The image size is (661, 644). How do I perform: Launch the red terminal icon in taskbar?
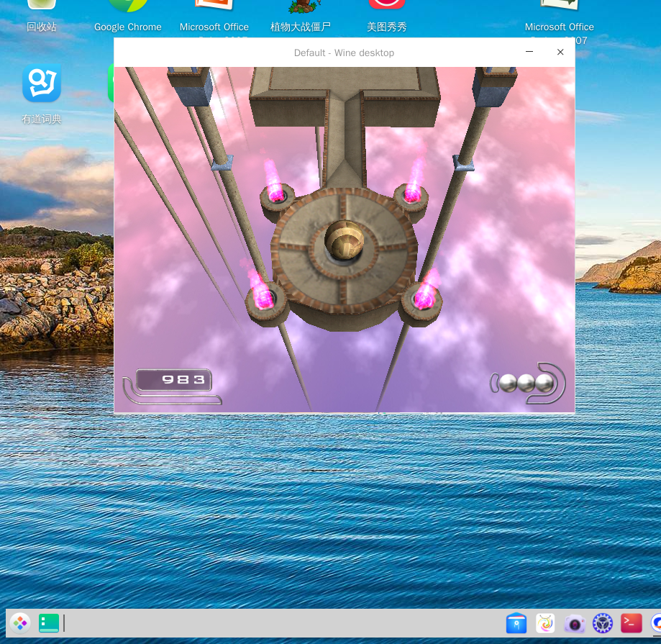[x=632, y=623]
